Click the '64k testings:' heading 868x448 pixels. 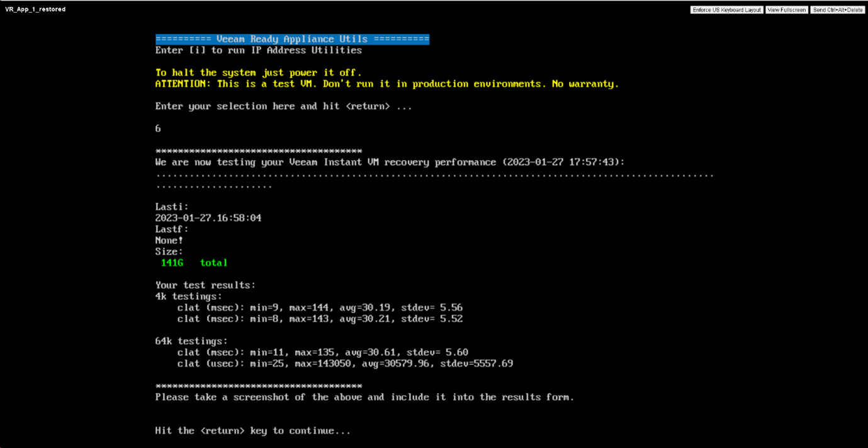[191, 341]
